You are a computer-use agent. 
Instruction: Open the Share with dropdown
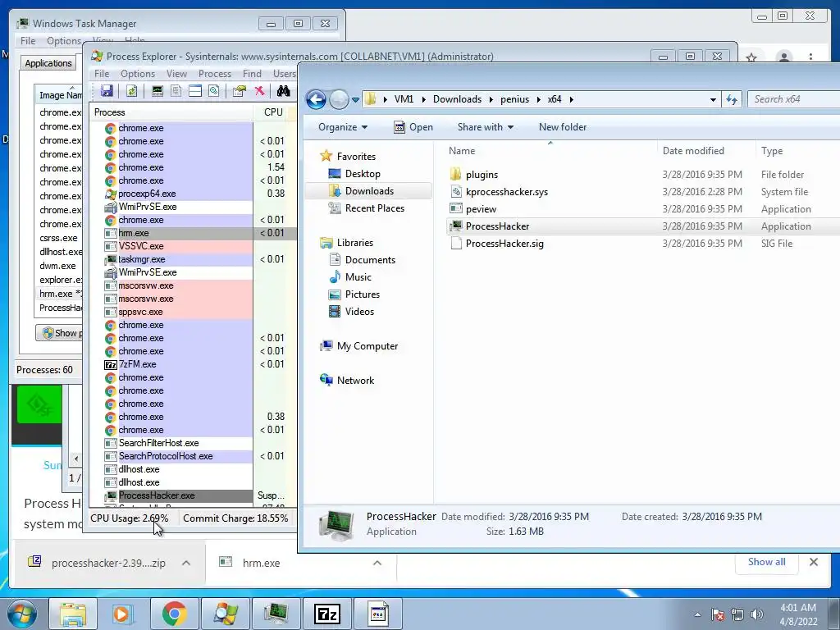[486, 127]
